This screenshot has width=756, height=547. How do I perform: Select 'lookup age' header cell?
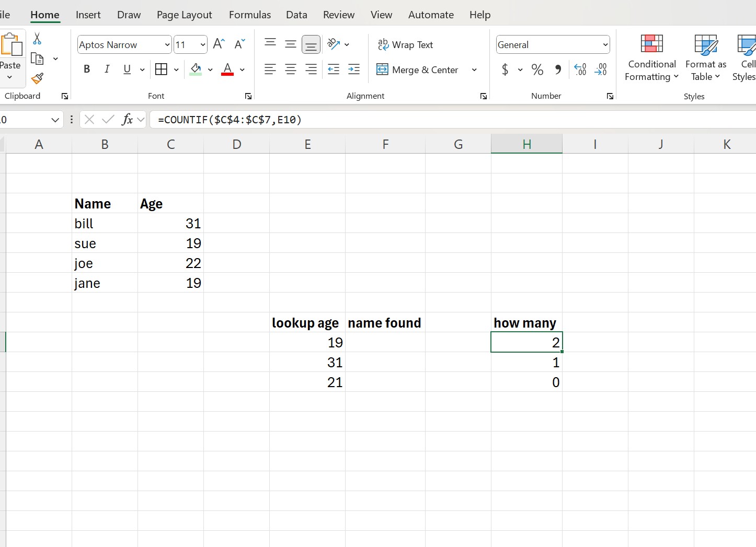click(x=307, y=322)
